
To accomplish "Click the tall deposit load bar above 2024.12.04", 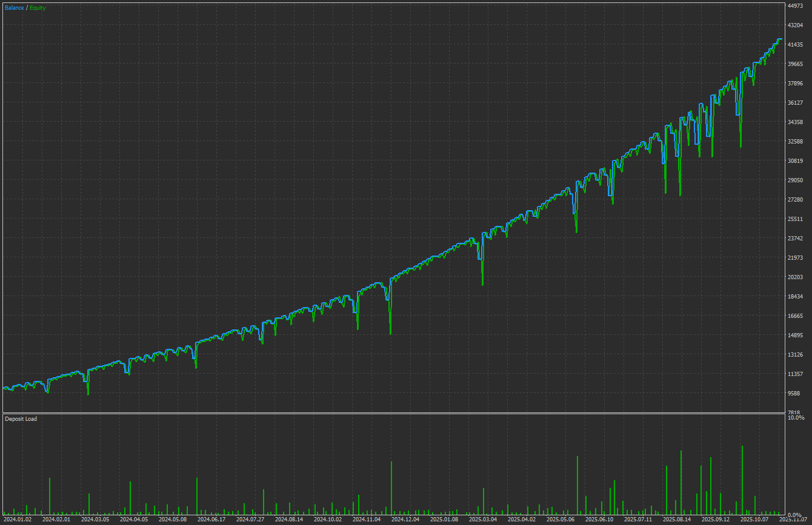I will (391, 487).
